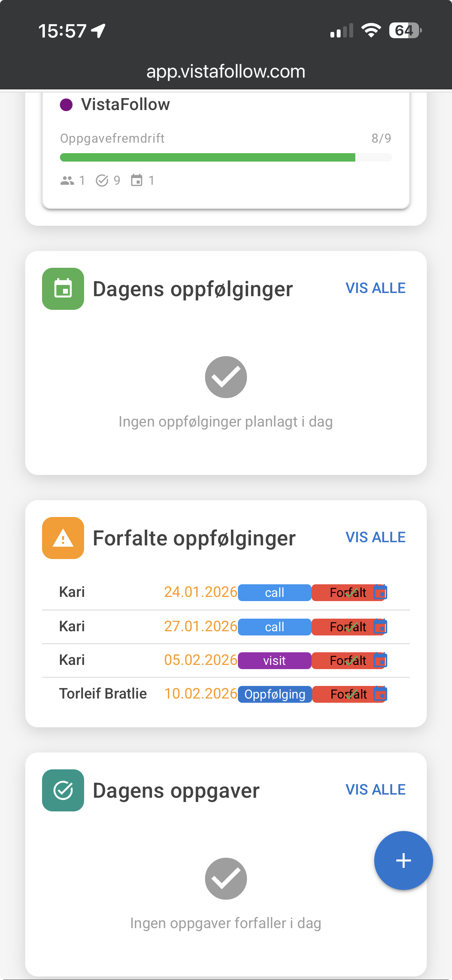Click the green checkmark on Torleif Bratlie's row
The width and height of the screenshot is (452, 980).
point(351,694)
